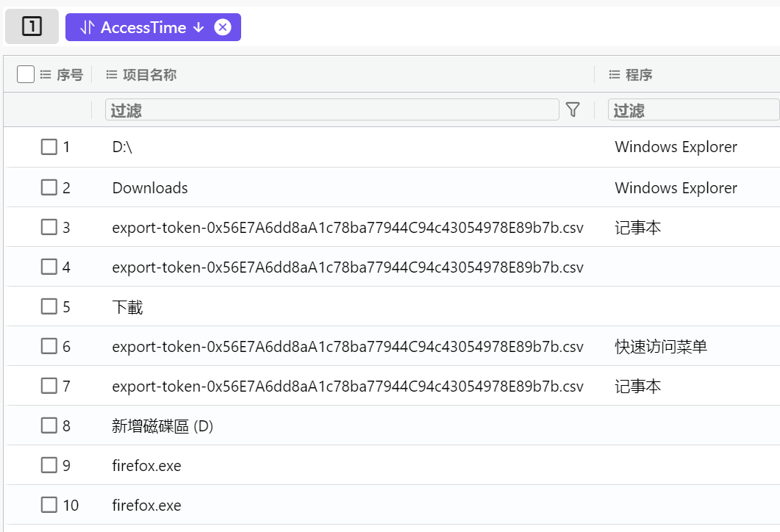Check the checkbox for row 1 (D:\)
Viewport: 780px width, 532px height.
(x=49, y=147)
